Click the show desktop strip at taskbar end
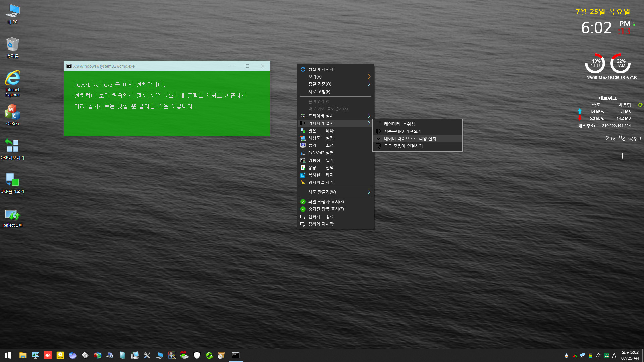644x362 pixels. pyautogui.click(x=643, y=355)
